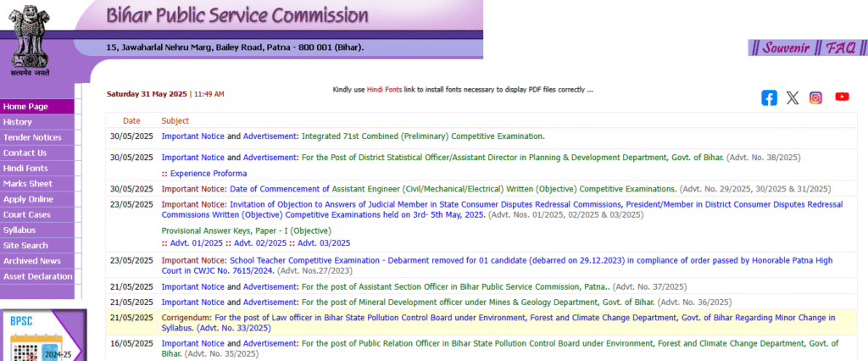This screenshot has height=361, width=868.
Task: Open Advertisement for Public Relation Officer post
Action: click(270, 343)
